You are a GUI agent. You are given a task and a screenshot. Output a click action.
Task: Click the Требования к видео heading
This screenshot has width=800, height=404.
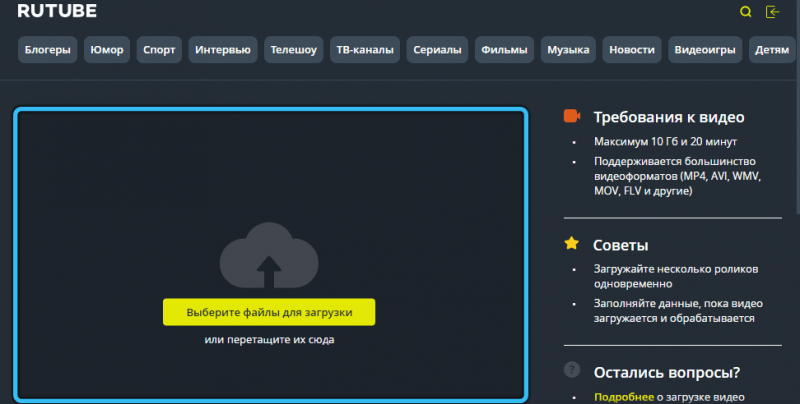[669, 117]
